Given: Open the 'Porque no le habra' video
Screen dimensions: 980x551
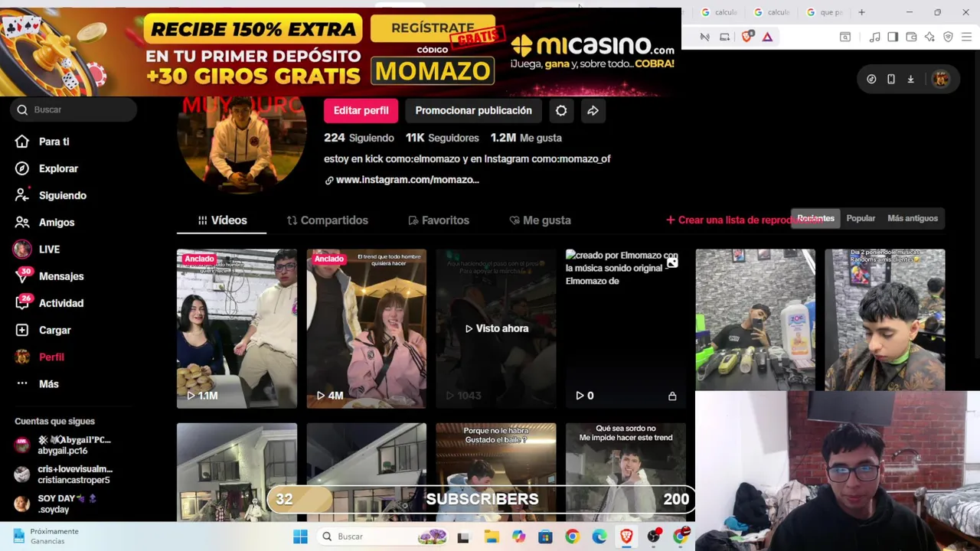Looking at the screenshot, I should coord(496,472).
